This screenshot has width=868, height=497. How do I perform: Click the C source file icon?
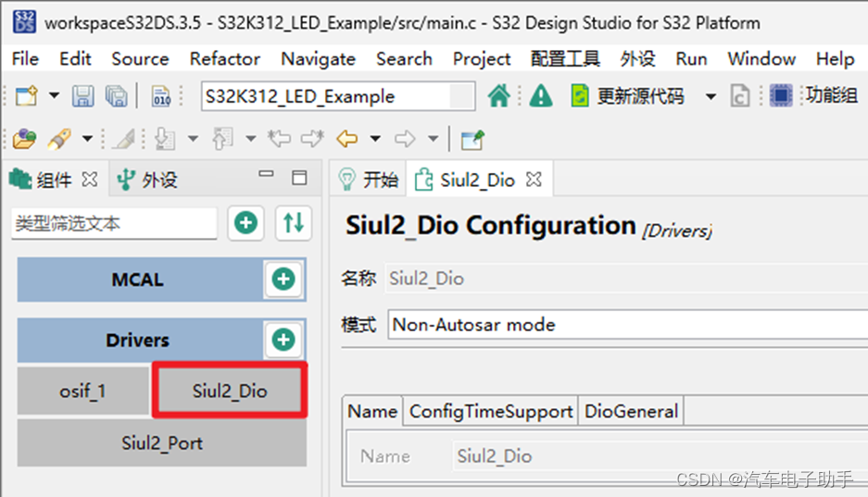pos(740,96)
